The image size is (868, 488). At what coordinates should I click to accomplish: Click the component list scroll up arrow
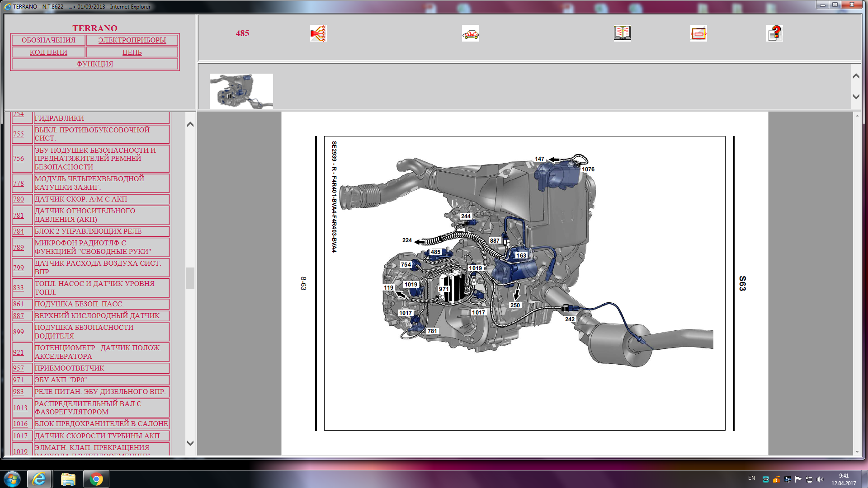[190, 124]
